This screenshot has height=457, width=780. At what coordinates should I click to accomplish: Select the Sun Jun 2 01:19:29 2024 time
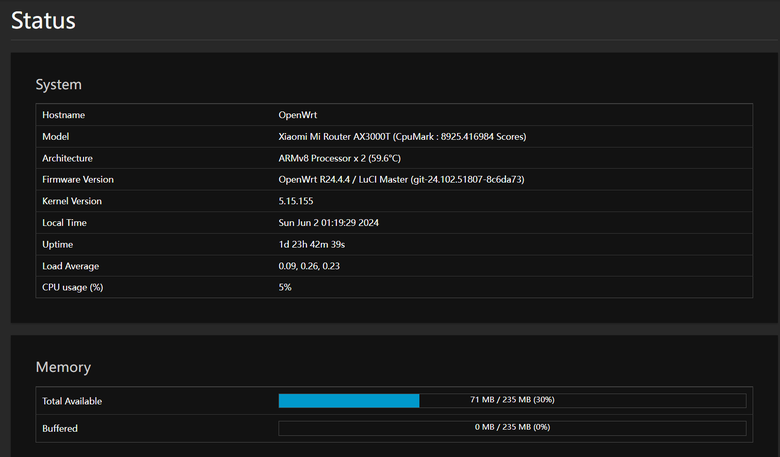pos(328,223)
